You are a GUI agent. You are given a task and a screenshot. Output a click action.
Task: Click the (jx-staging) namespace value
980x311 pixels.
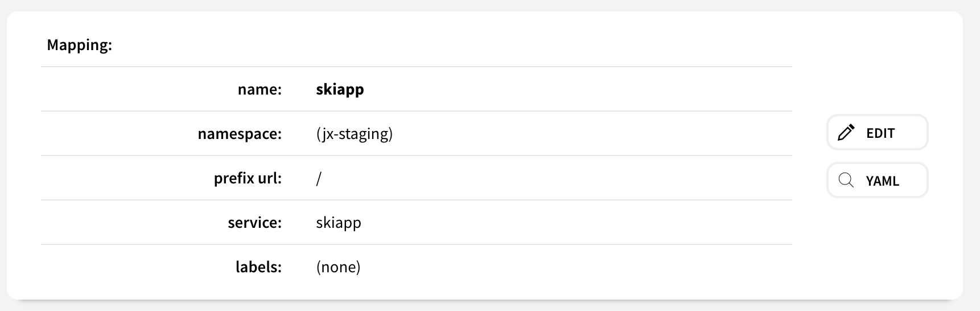point(354,134)
